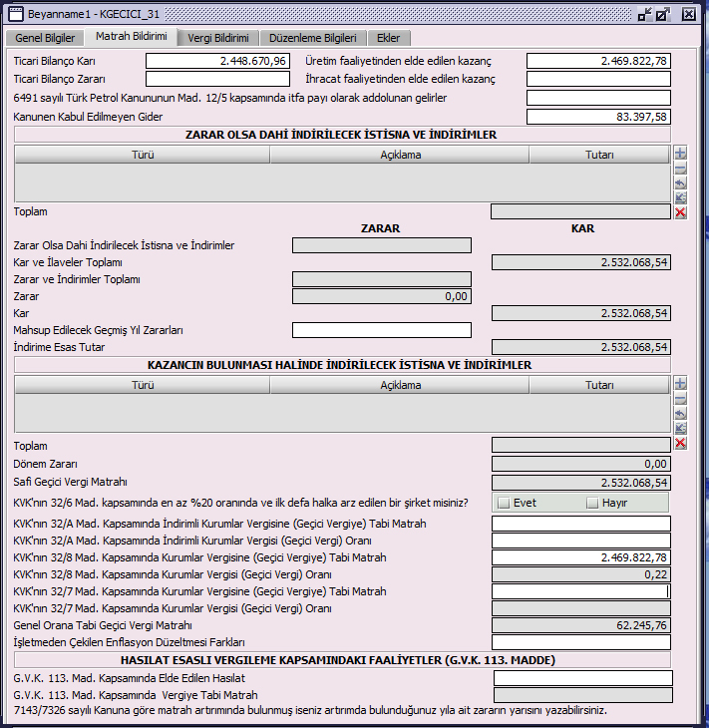Viewport: 709px width, 728px height.
Task: Tick the Hayır checkbox for KVK 32/6
Action: tap(592, 503)
